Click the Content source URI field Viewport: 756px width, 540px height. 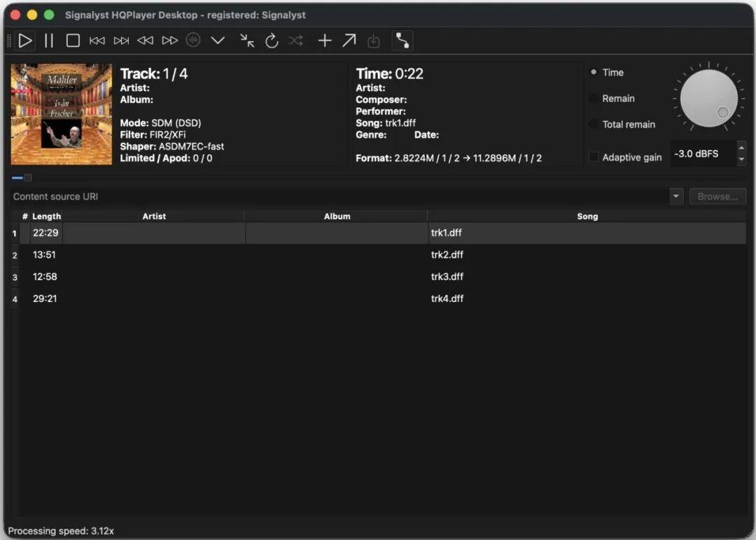tap(339, 196)
